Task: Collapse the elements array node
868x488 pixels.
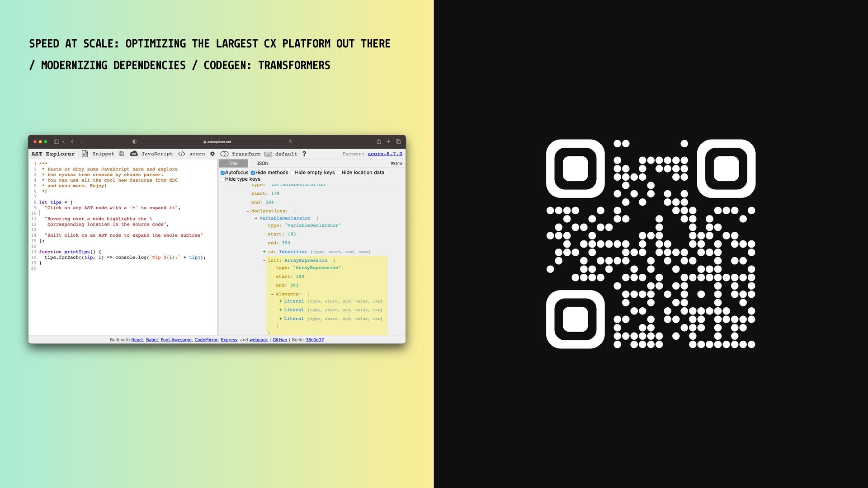Action: [x=272, y=294]
